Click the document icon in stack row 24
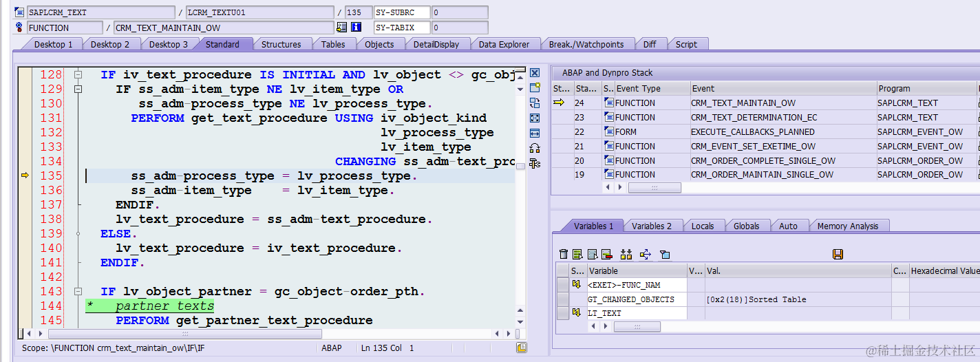Image resolution: width=980 pixels, height=362 pixels. tap(608, 103)
